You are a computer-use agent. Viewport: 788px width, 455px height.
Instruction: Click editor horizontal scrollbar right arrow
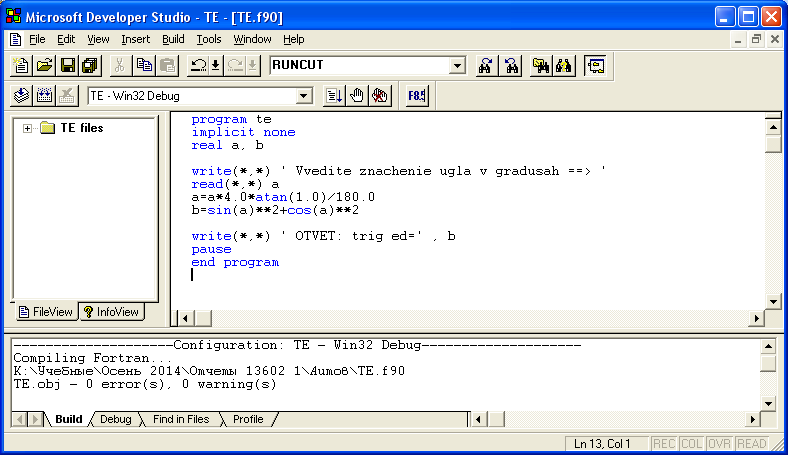756,318
